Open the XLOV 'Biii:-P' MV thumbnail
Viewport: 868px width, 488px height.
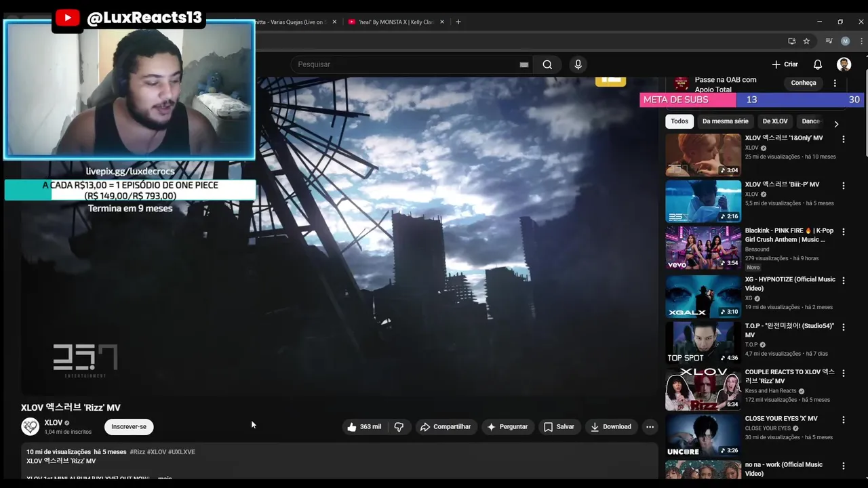(x=703, y=201)
